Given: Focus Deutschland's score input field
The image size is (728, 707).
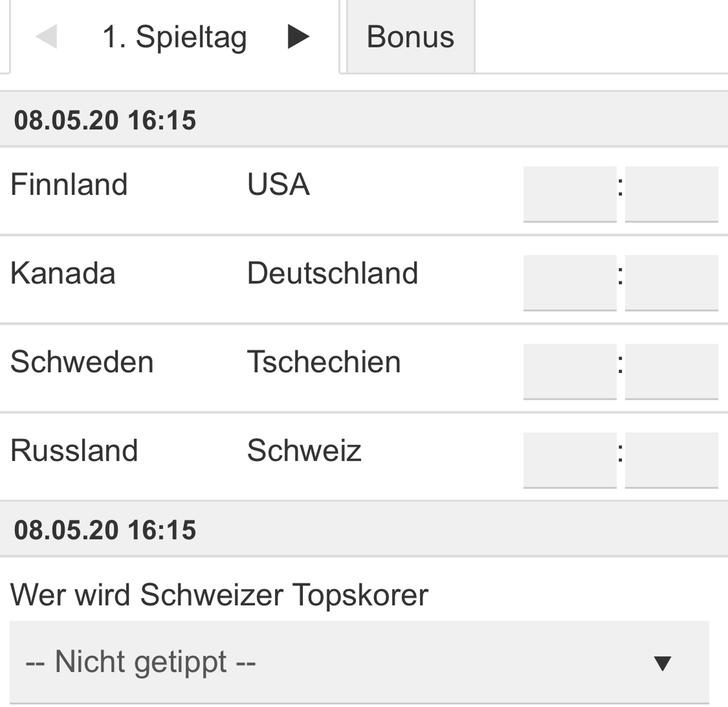Looking at the screenshot, I should point(671,283).
